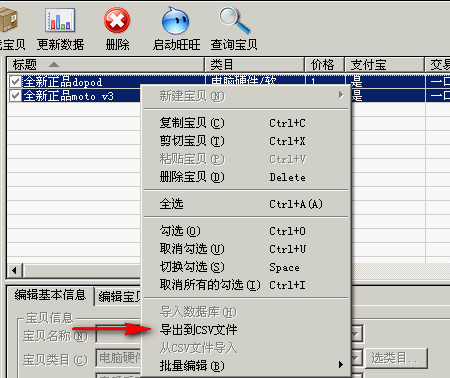Click the box icon for 宝贝 at toolbar left
This screenshot has width=450, height=378.
(8, 20)
